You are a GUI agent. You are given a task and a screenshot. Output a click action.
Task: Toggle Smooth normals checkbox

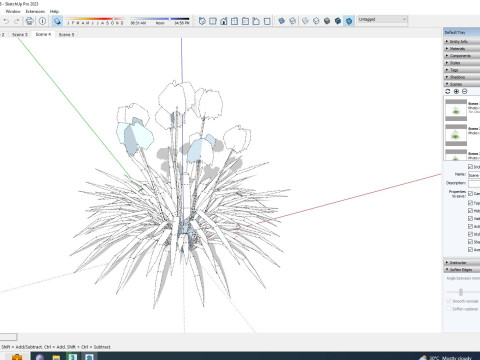pyautogui.click(x=449, y=301)
